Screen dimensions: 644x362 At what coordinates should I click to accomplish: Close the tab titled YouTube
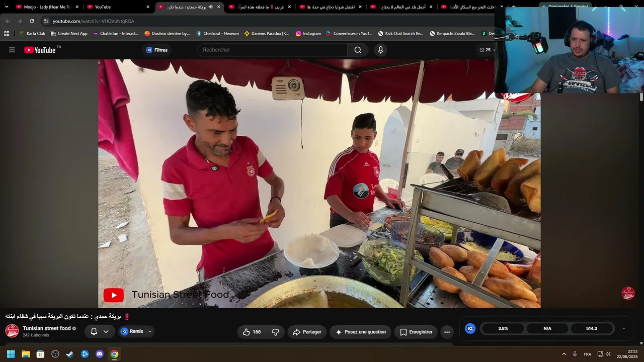[x=148, y=7]
